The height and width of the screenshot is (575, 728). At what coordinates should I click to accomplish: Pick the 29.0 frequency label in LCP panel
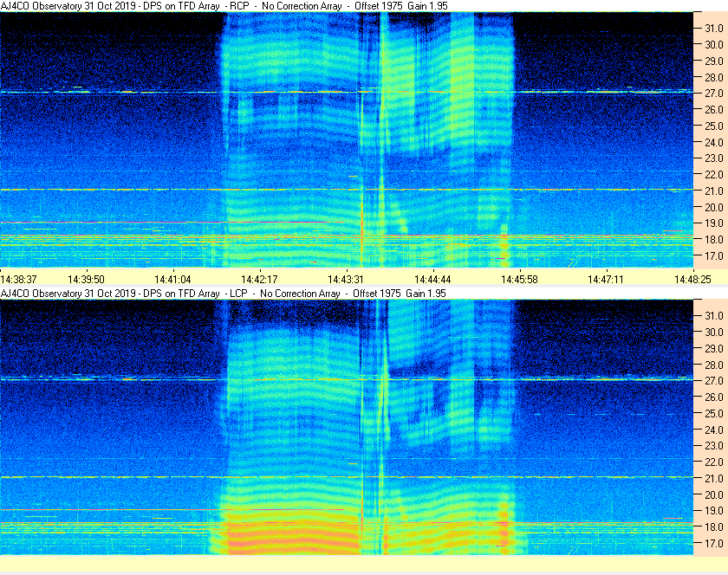714,348
